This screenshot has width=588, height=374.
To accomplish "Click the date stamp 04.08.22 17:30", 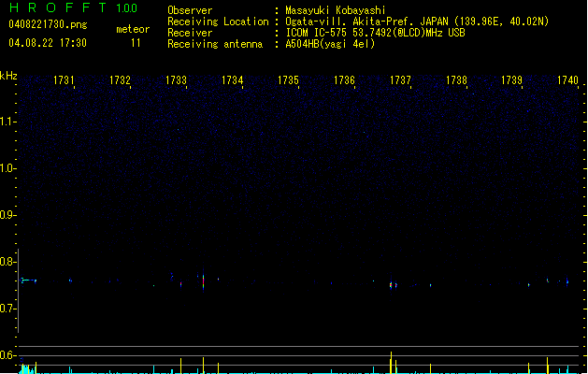I will [x=48, y=43].
